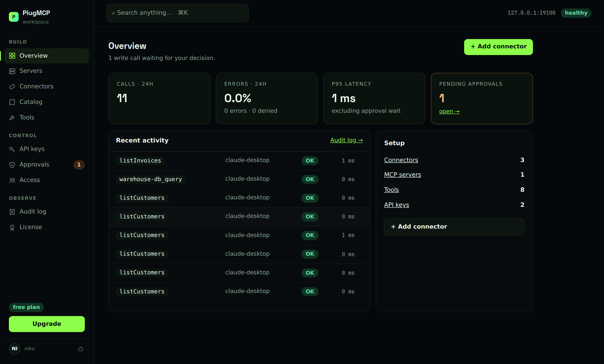The image size is (604, 364).
Task: Click the Overview grid icon in sidebar
Action: [x=12, y=56]
